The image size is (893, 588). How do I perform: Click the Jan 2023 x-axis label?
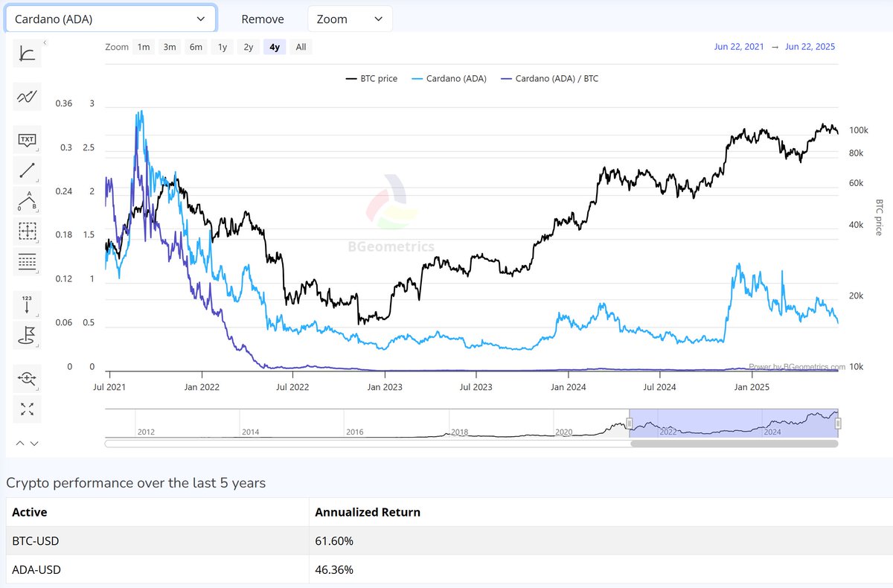[x=384, y=387]
